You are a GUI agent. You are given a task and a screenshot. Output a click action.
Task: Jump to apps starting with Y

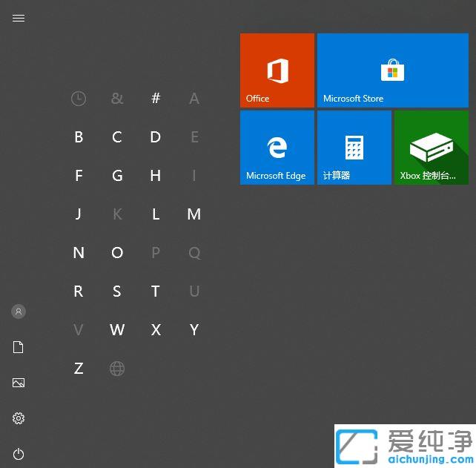[x=194, y=330]
